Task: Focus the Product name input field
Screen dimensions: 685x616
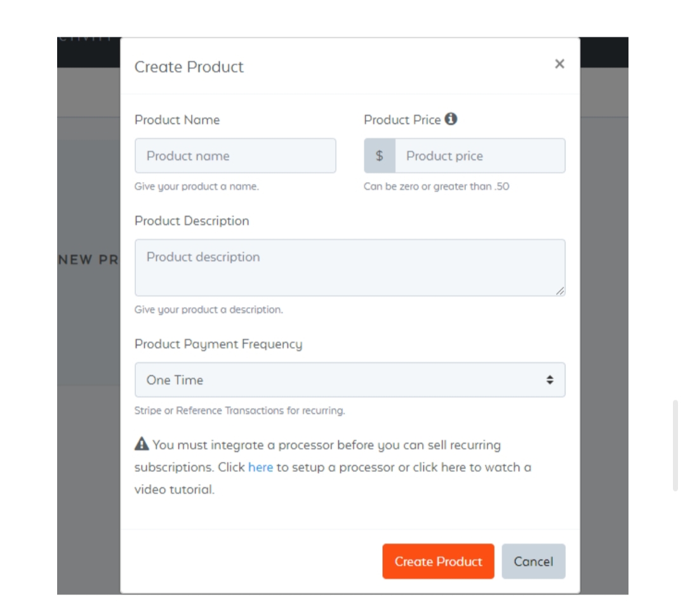Action: 235,155
